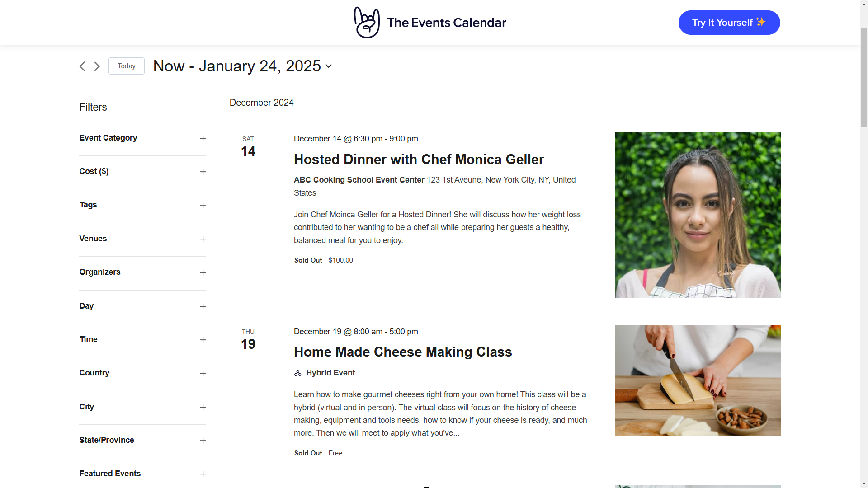Screen dimensions: 868x488
Task: Expand the Event Category filter plus icon
Action: coord(203,139)
